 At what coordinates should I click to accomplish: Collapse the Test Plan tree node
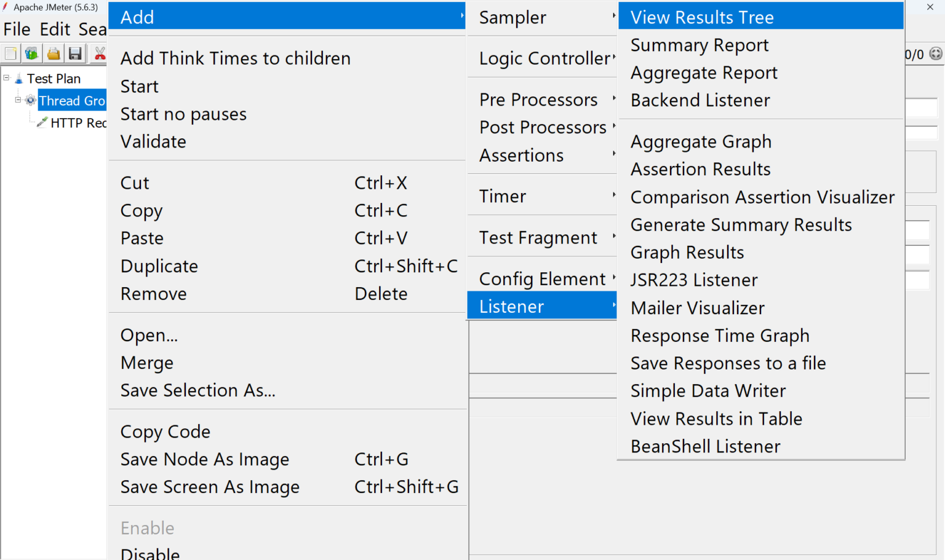(x=5, y=77)
